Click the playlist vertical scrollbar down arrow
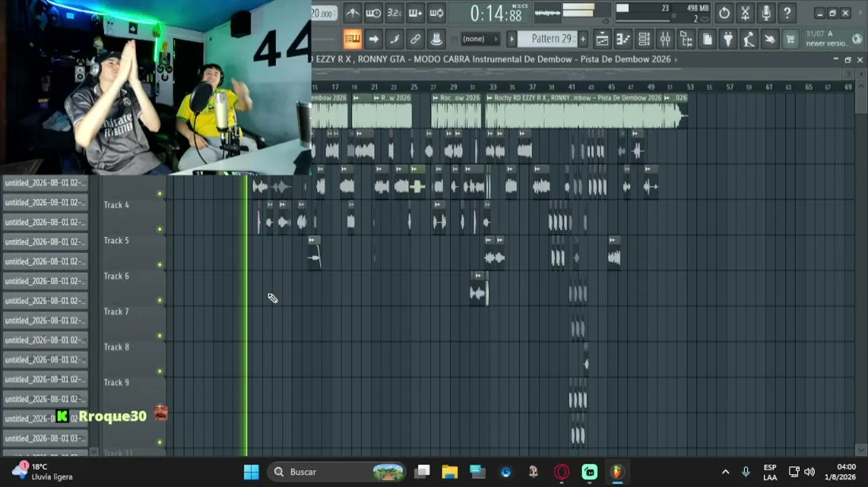Screen dimensions: 868x487 (x=861, y=450)
